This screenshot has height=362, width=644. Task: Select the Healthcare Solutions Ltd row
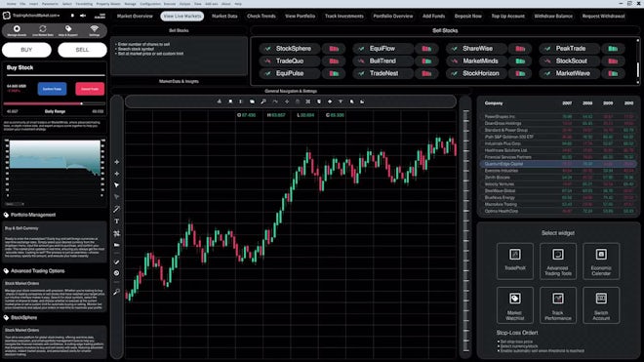click(558, 150)
